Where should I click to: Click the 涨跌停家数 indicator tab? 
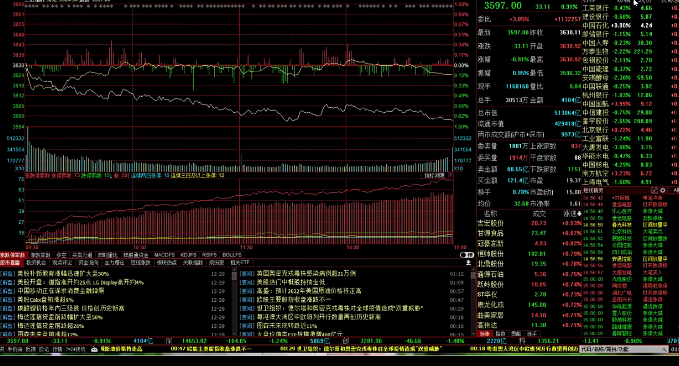point(13,255)
